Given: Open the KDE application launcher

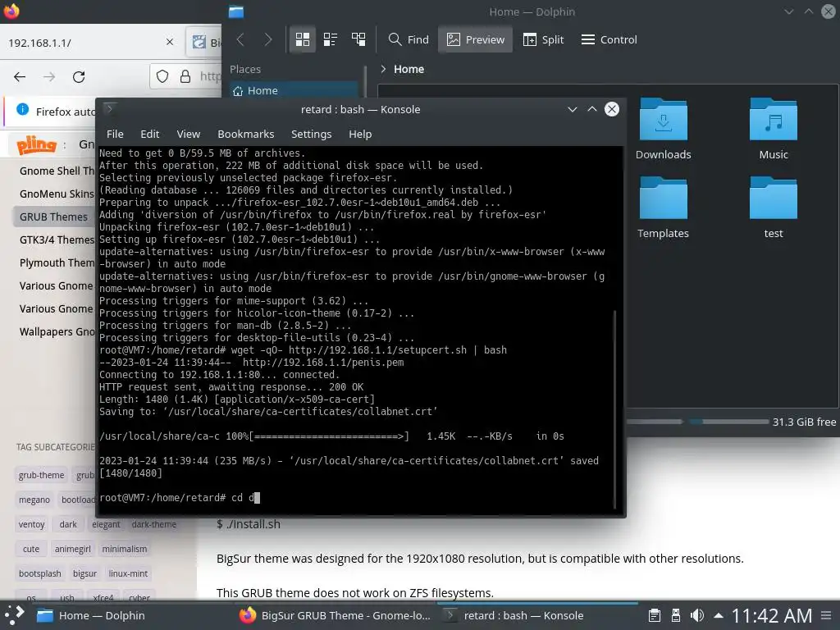Looking at the screenshot, I should pos(14,615).
